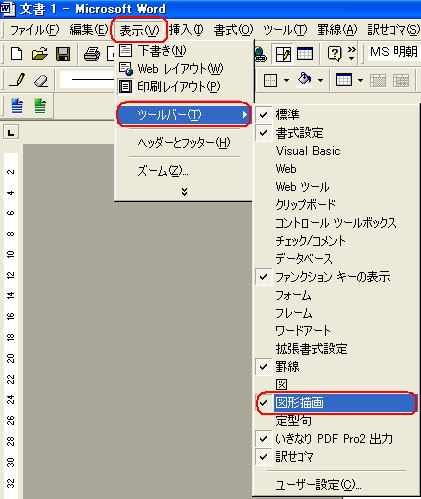Open the Help question mark icon
The width and height of the screenshot is (421, 499).
point(334,54)
